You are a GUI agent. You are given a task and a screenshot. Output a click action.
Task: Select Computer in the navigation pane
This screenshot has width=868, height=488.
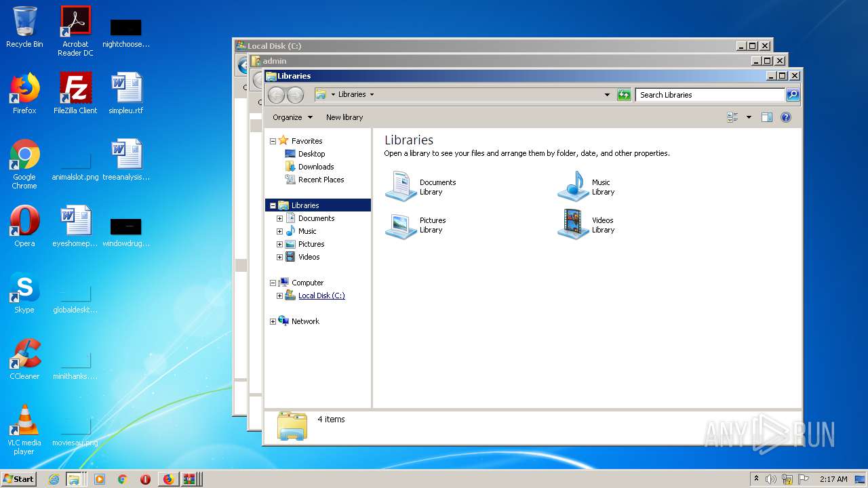tap(307, 283)
